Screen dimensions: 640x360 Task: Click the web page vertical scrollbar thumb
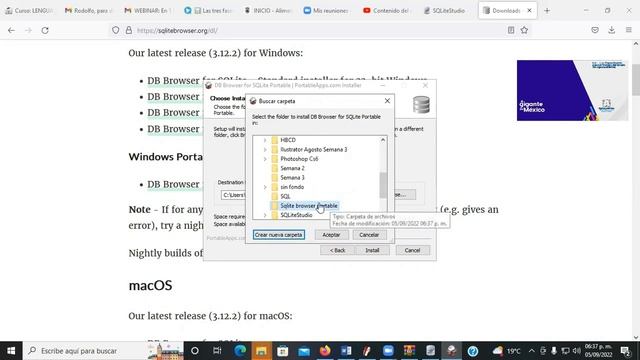(x=636, y=80)
